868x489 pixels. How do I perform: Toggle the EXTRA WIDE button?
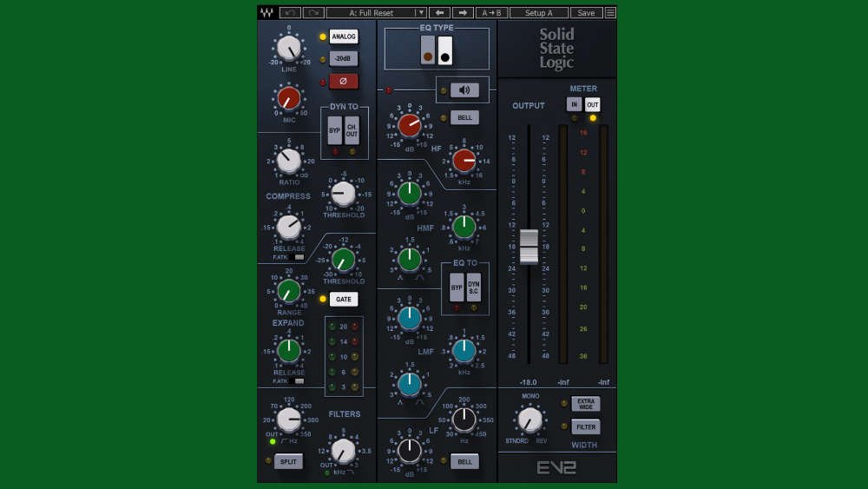[586, 404]
